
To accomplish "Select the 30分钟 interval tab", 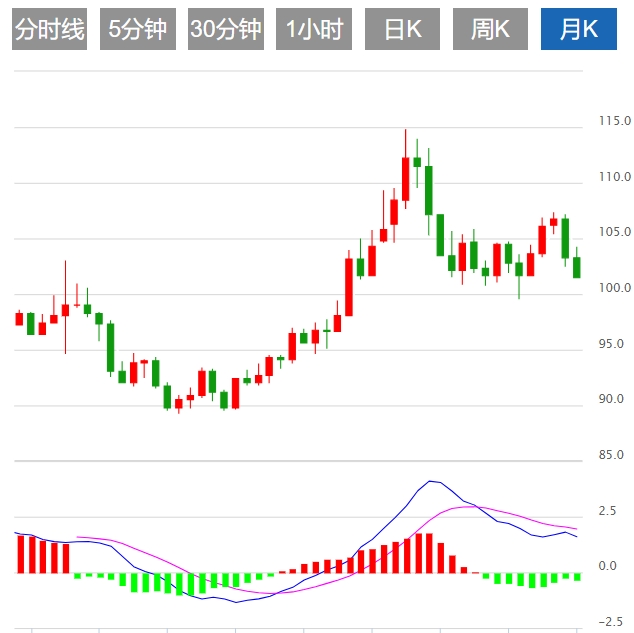I will click(226, 29).
